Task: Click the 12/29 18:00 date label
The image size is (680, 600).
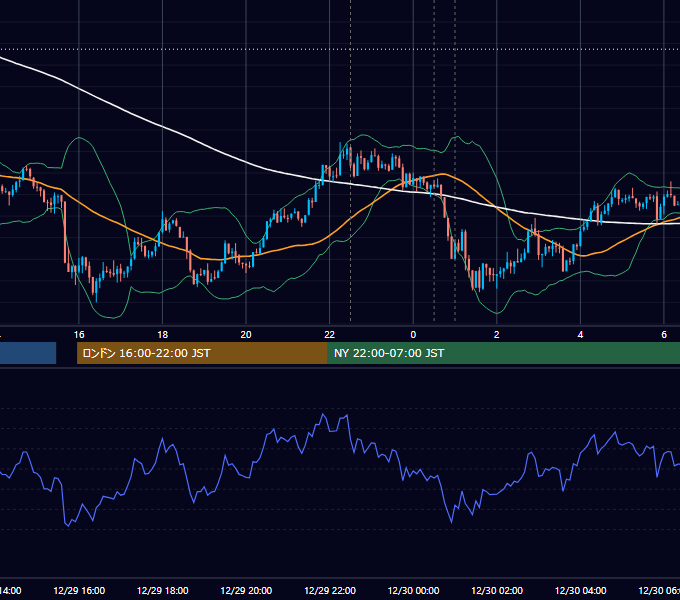Action: click(163, 591)
